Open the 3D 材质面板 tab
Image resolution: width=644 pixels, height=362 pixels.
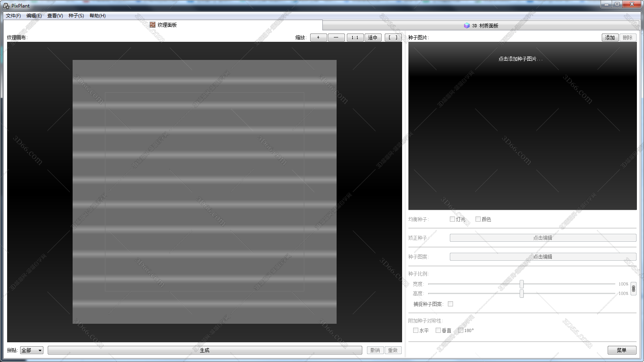click(481, 26)
